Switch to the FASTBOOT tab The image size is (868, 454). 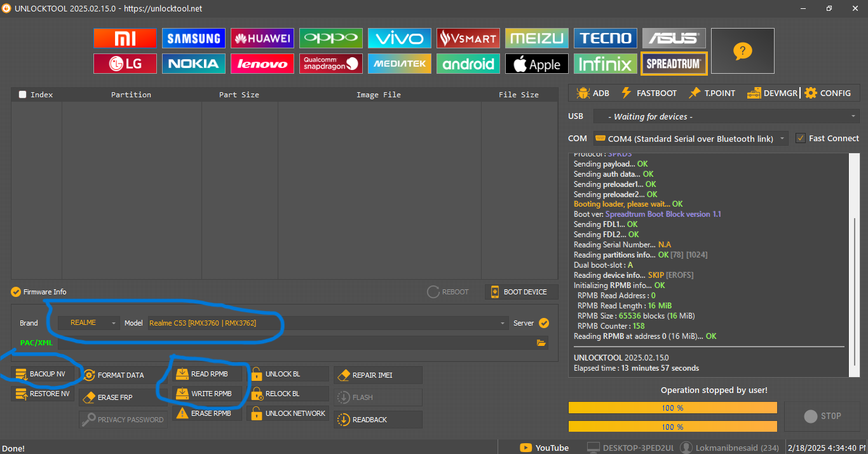649,93
